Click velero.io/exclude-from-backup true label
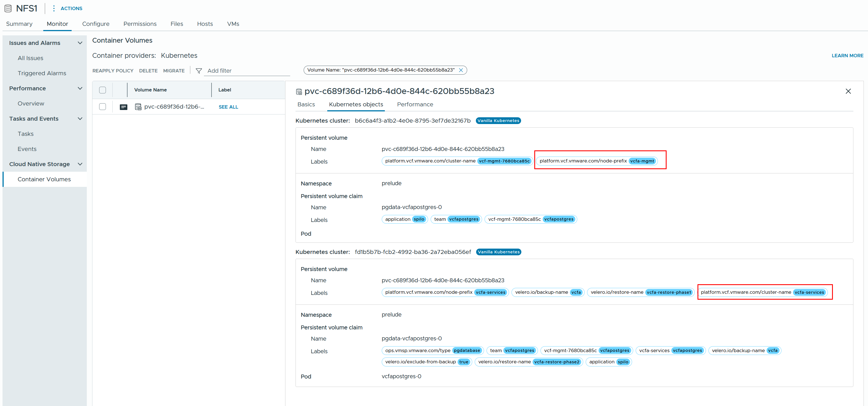Image resolution: width=868 pixels, height=406 pixels. (427, 362)
